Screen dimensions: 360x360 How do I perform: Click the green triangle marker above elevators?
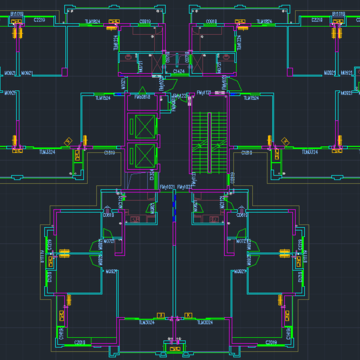click(x=143, y=90)
